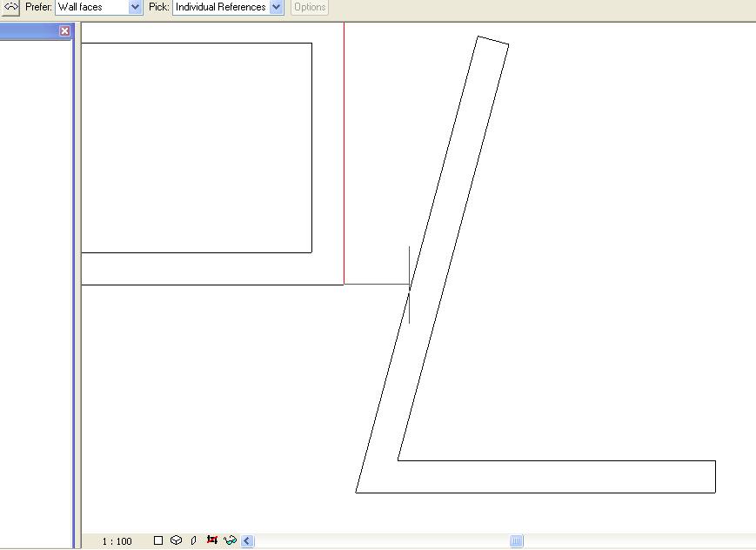Image resolution: width=756 pixels, height=550 pixels.
Task: Toggle the Crop Region red icon
Action: click(211, 540)
